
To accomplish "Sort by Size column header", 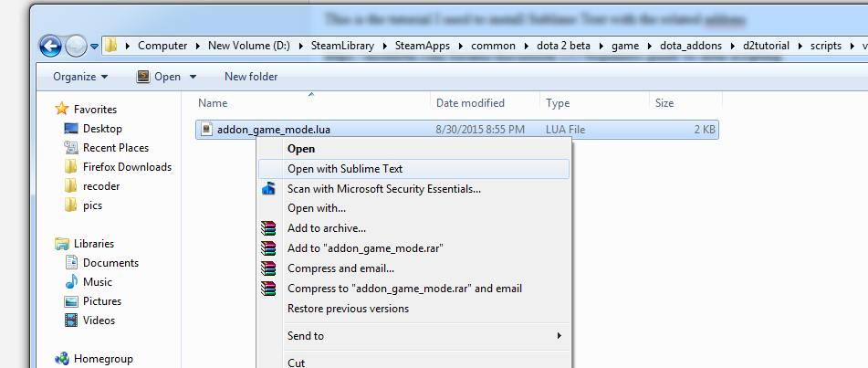I will (685, 103).
